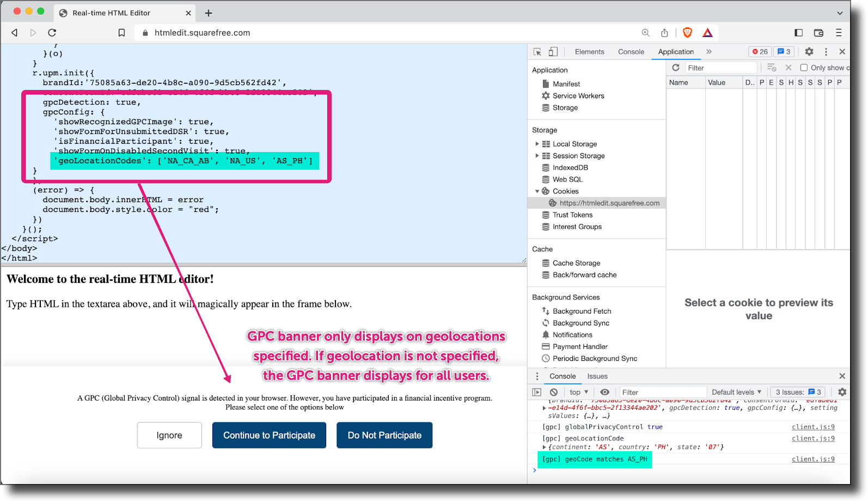Image resolution: width=868 pixels, height=502 pixels.
Task: Click the Continue to Participate button
Action: click(x=269, y=435)
